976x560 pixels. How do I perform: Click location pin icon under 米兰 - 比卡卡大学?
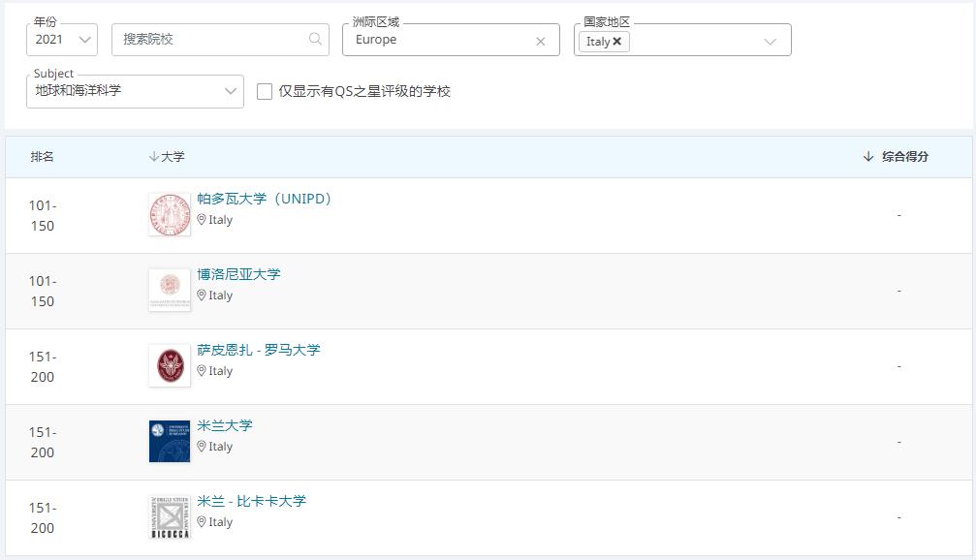point(202,521)
